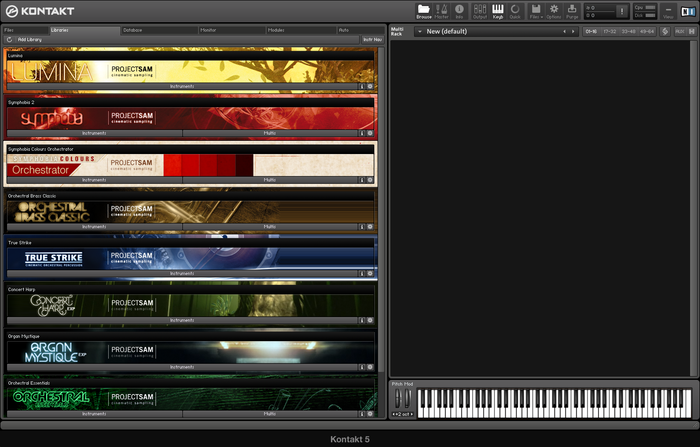
Task: Click the Pitch wheel slider
Action: tap(397, 397)
